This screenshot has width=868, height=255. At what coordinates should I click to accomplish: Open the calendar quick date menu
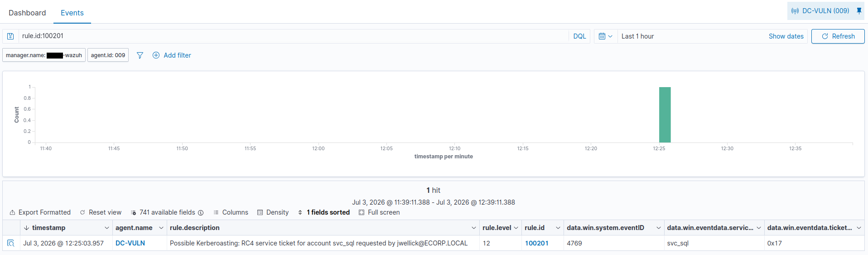click(x=605, y=36)
